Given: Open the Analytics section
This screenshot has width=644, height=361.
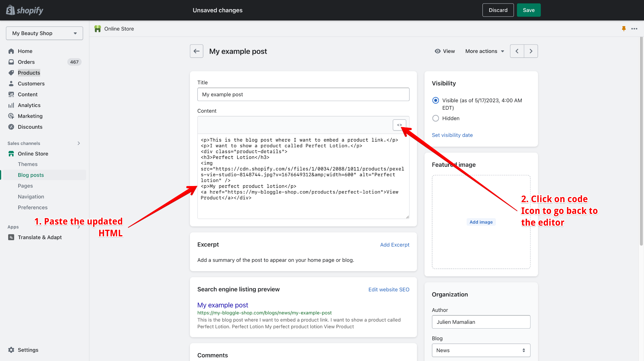Looking at the screenshot, I should click(x=29, y=105).
